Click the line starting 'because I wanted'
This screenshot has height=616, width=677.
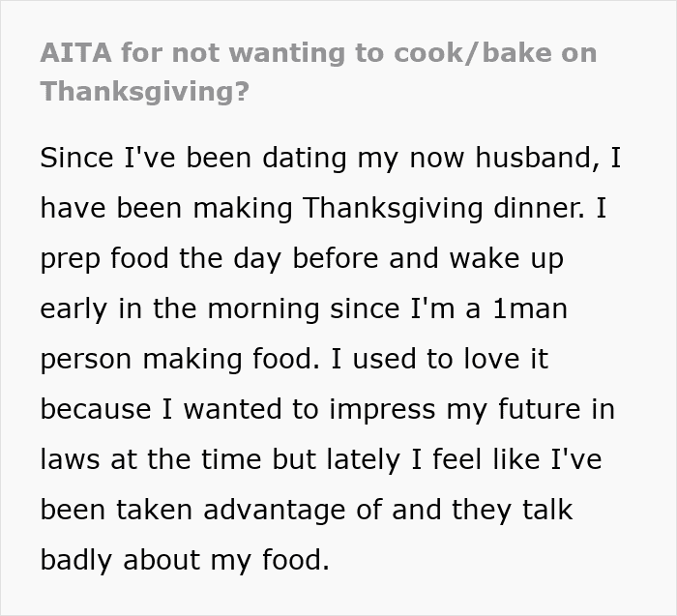tap(327, 410)
